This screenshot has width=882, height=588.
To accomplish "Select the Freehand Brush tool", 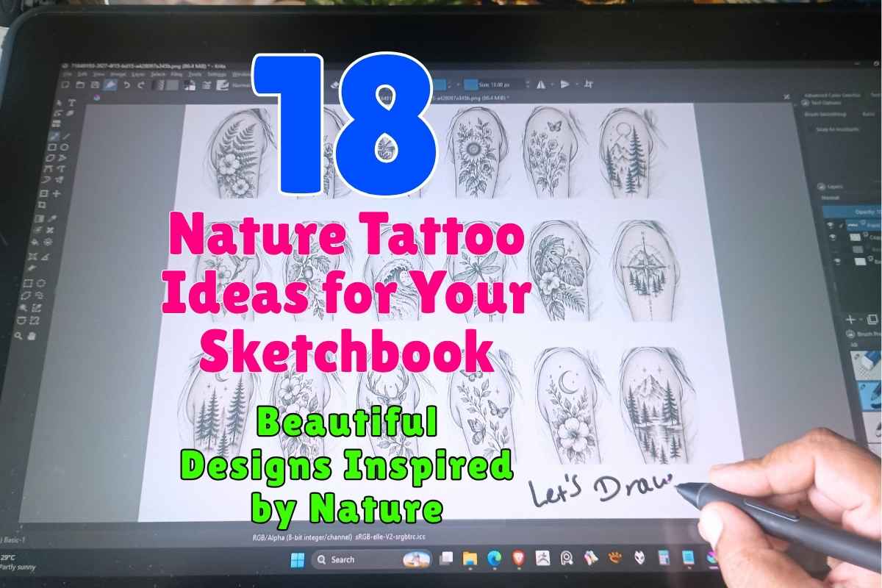I will click(x=54, y=136).
